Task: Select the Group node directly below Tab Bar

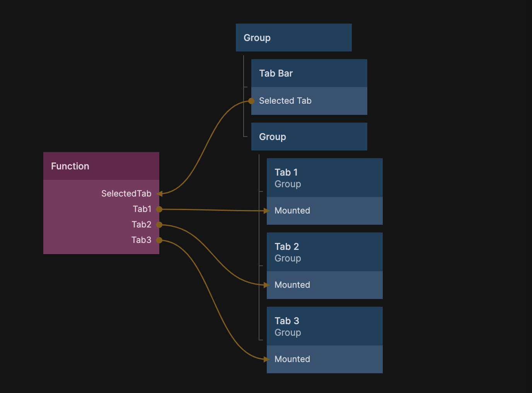Action: coord(309,137)
